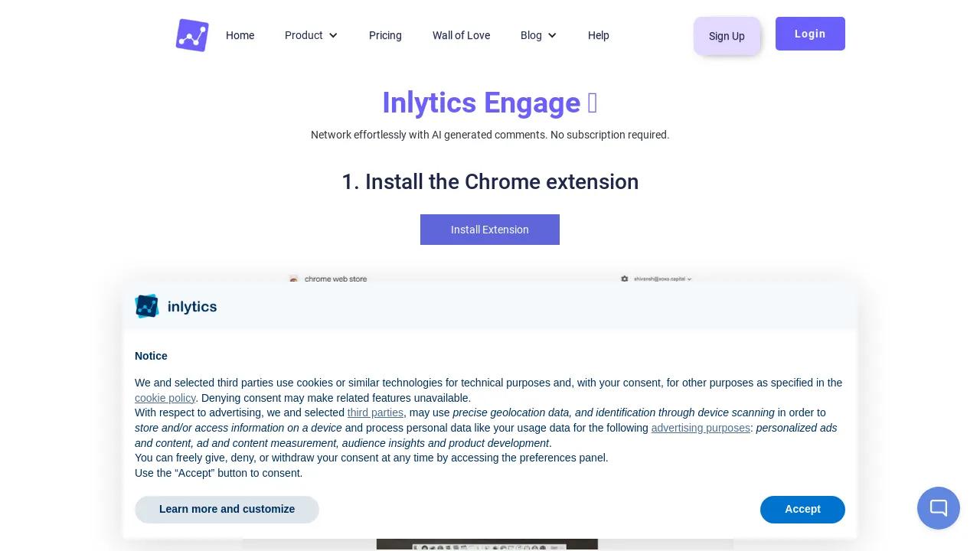Click the "1. Install the Chrome extension" heading
Viewport: 980px width, 551px height.
point(490,182)
